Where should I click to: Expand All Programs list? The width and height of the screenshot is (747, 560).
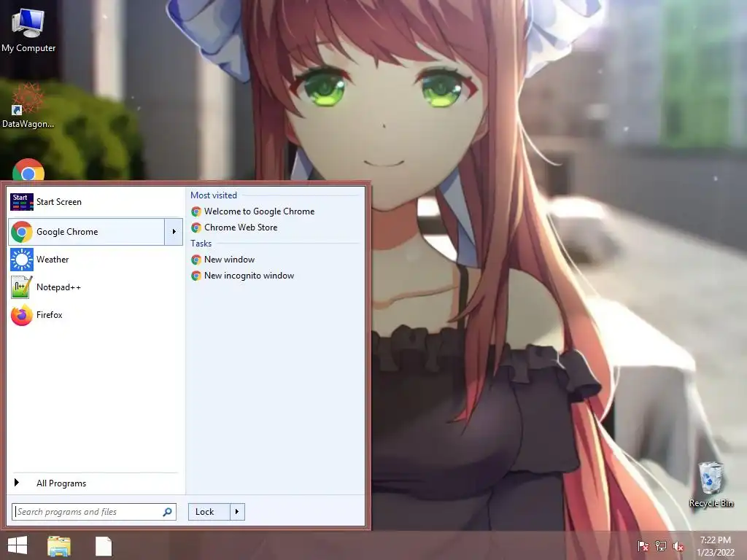(96, 483)
